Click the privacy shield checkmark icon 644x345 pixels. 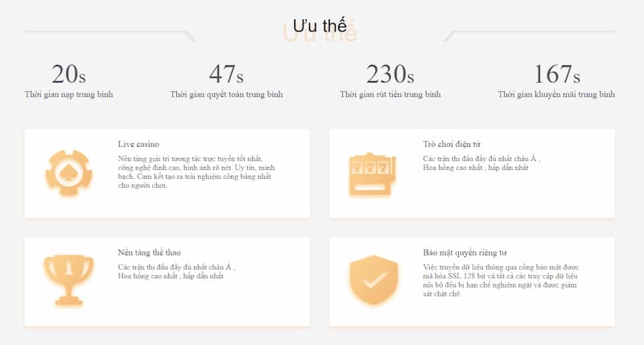371,281
